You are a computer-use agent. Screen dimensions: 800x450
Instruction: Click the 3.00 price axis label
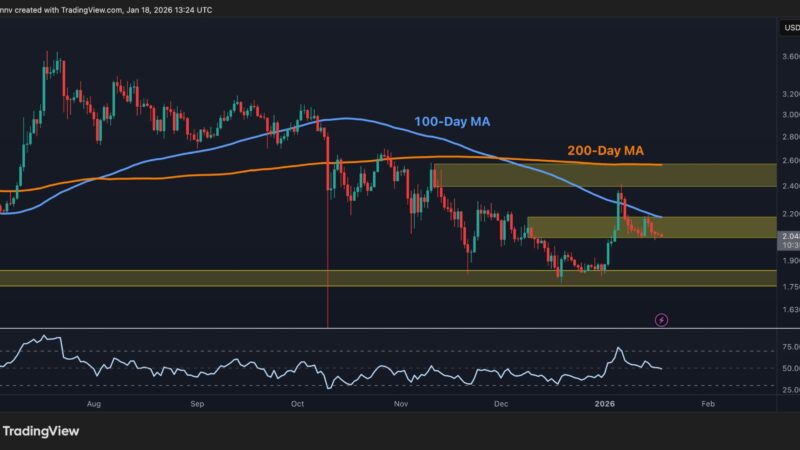coord(791,115)
